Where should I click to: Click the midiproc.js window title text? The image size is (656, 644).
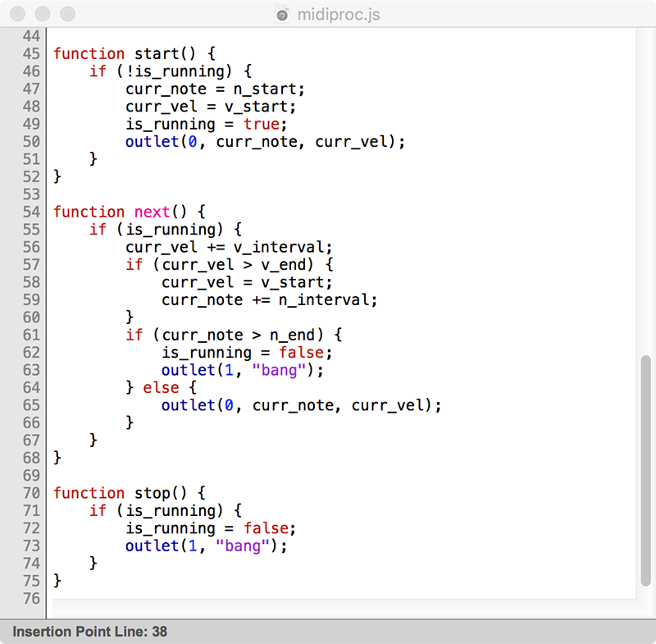coord(339,15)
